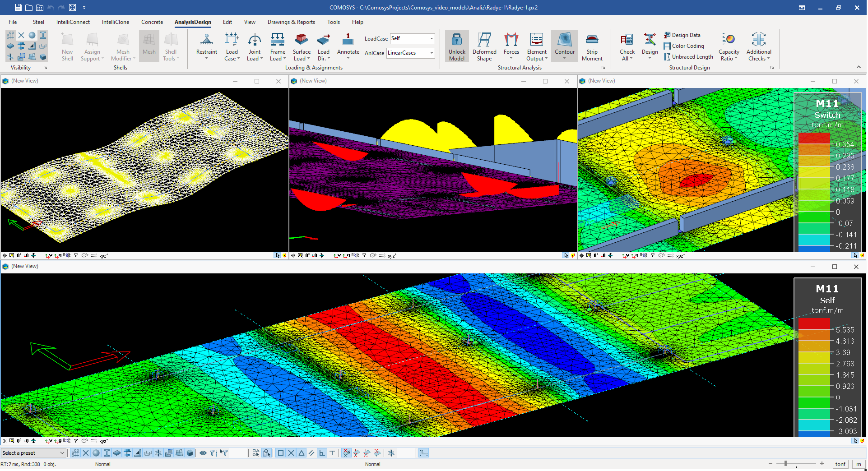The height and width of the screenshot is (471, 868).
Task: Open the quick access toolbar customize arrow
Action: click(x=84, y=8)
